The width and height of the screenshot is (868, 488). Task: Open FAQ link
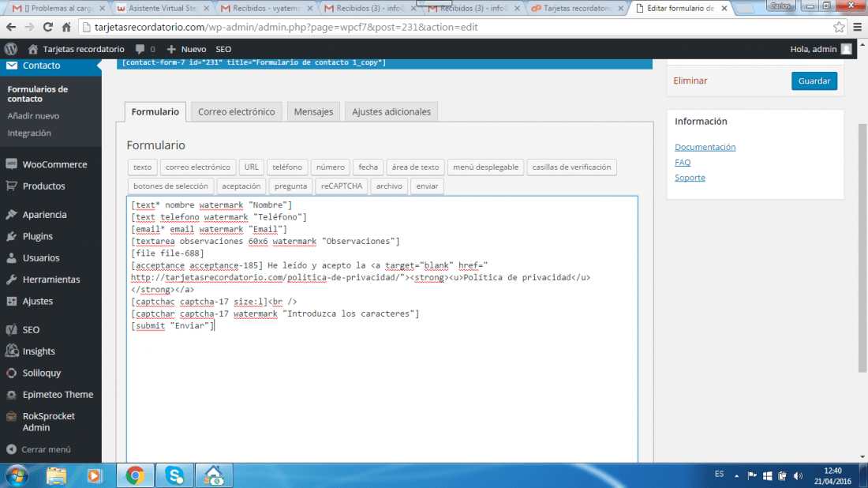(x=683, y=163)
